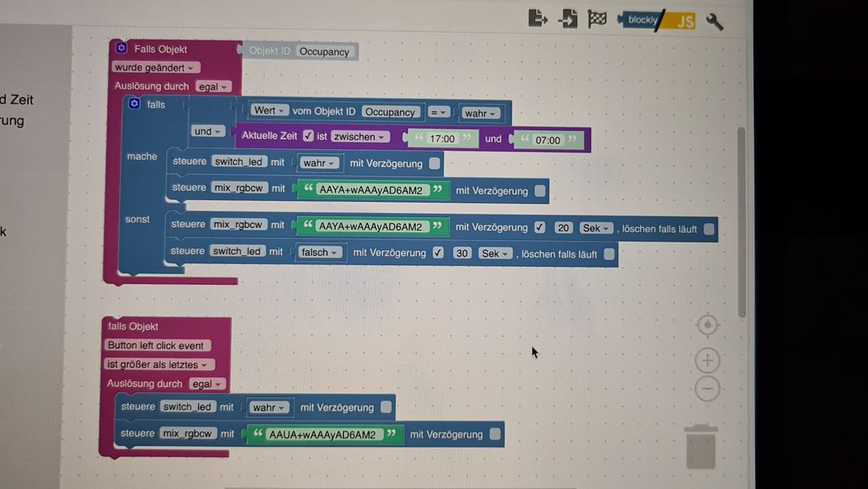Center workspace with the crosshair icon
This screenshot has height=489, width=868.
click(707, 326)
